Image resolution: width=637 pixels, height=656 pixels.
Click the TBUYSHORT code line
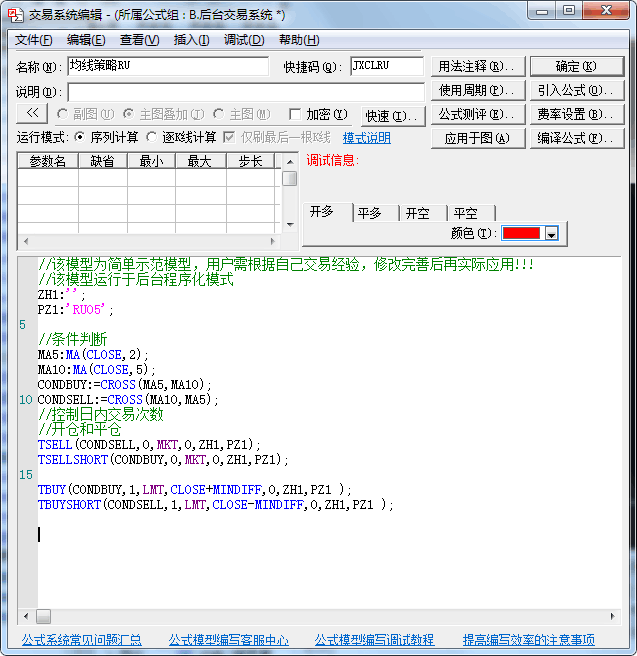(x=215, y=505)
